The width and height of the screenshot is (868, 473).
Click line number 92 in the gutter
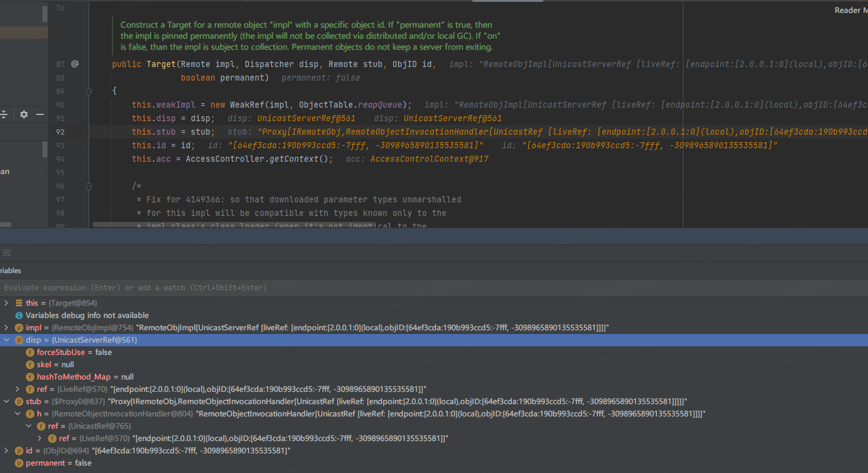[60, 132]
